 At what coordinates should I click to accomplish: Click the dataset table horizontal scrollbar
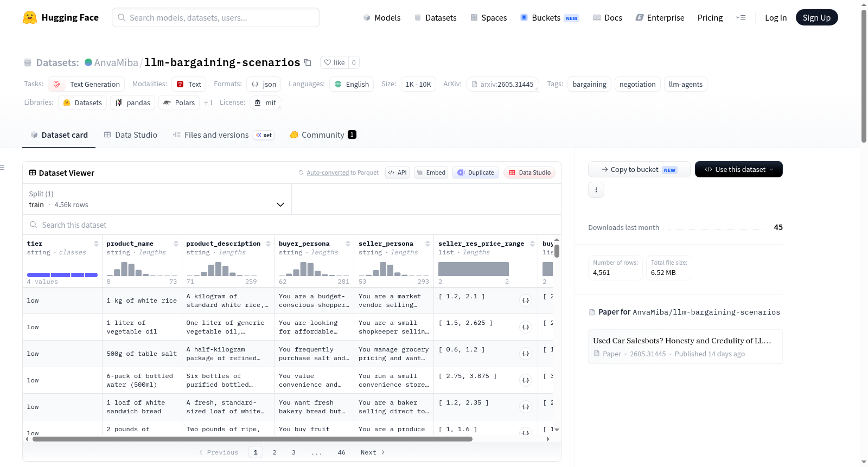point(252,439)
